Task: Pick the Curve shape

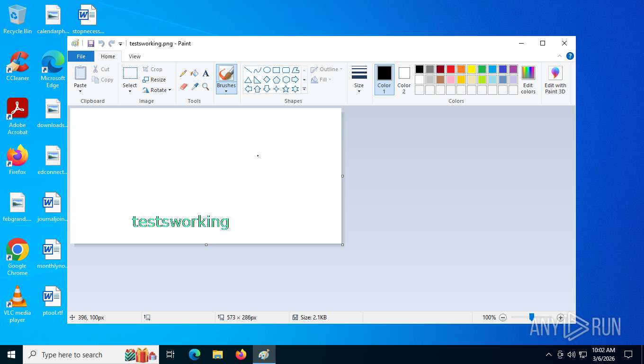Action: [x=257, y=70]
